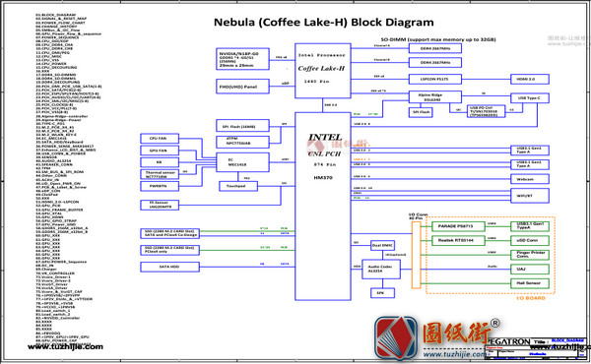Screen dimensions: 591x364
Task: Select the FHD(UHD) Panel block
Action: pyautogui.click(x=242, y=87)
